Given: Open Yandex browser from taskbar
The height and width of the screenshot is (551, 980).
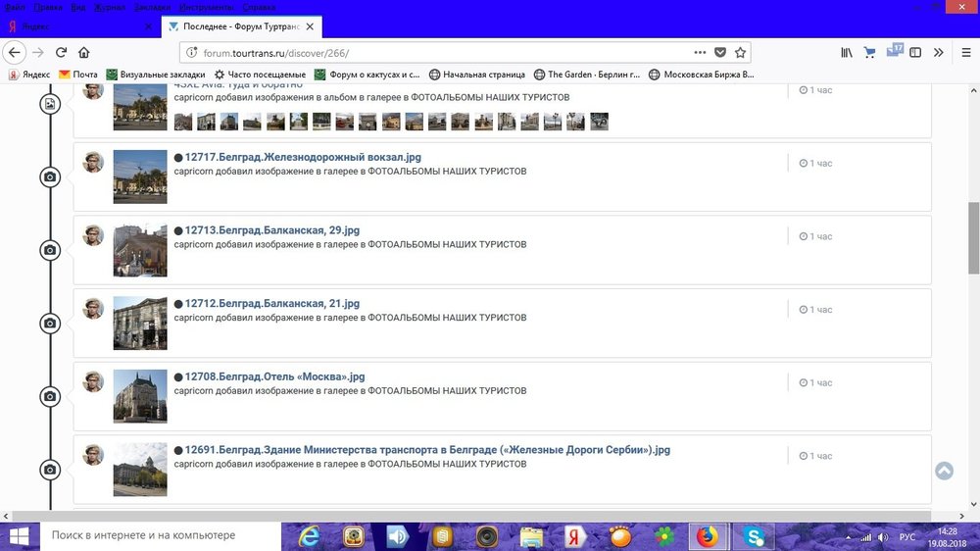Looking at the screenshot, I should 573,536.
